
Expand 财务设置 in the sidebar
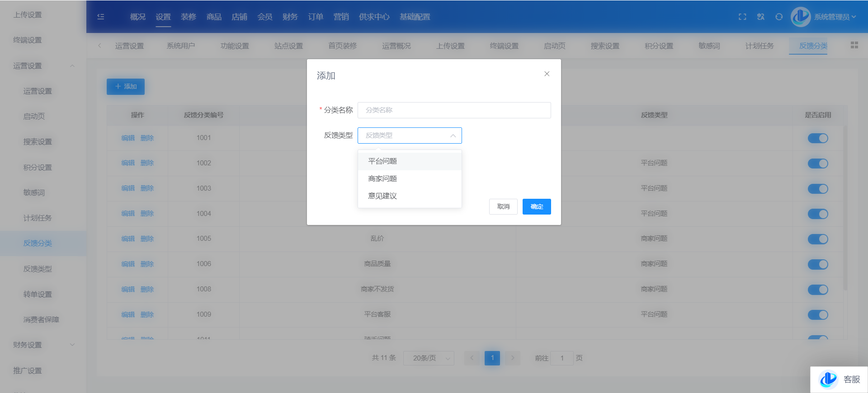tap(43, 345)
